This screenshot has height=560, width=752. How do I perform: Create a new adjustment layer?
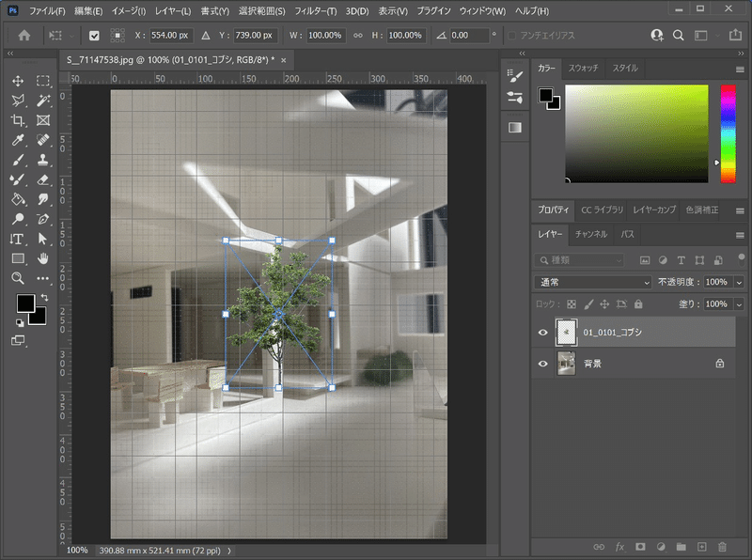[x=661, y=547]
